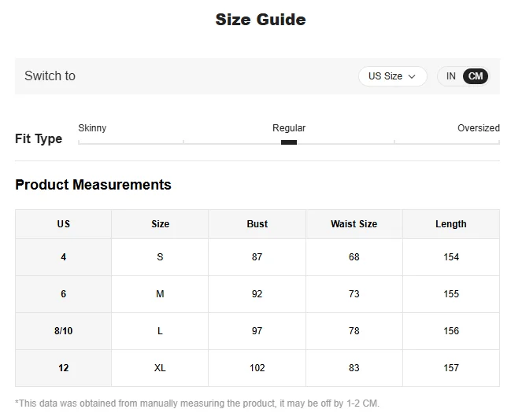The image size is (511, 420).
Task: Click the Length column header
Action: pos(451,224)
